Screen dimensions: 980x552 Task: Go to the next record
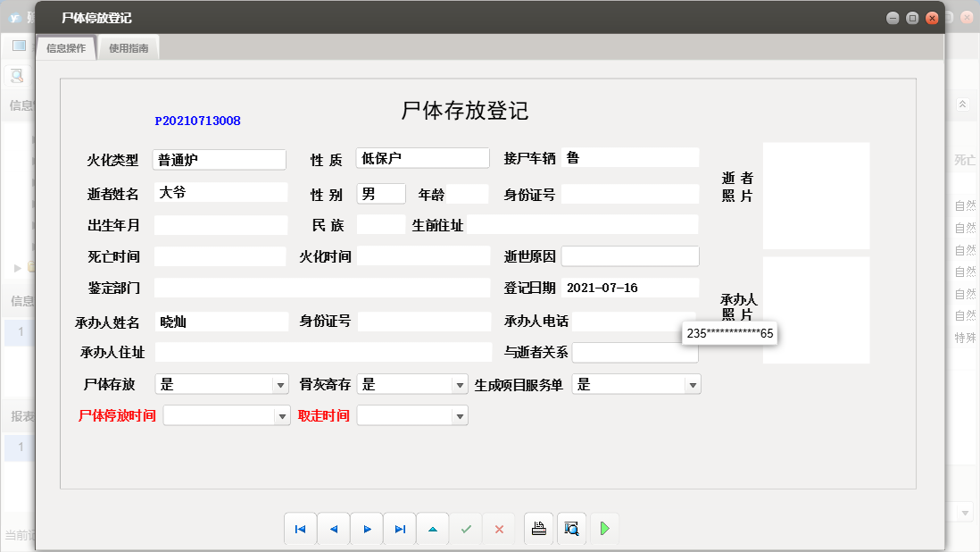point(367,529)
